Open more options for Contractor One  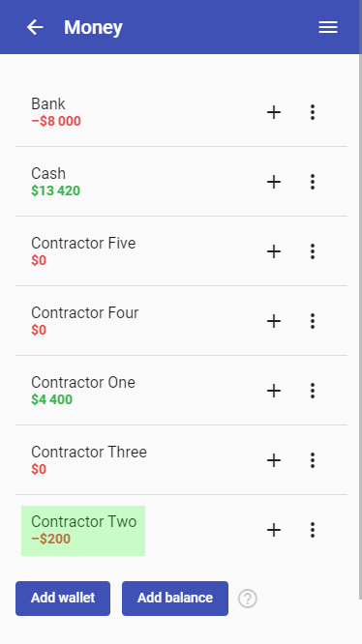click(x=313, y=391)
